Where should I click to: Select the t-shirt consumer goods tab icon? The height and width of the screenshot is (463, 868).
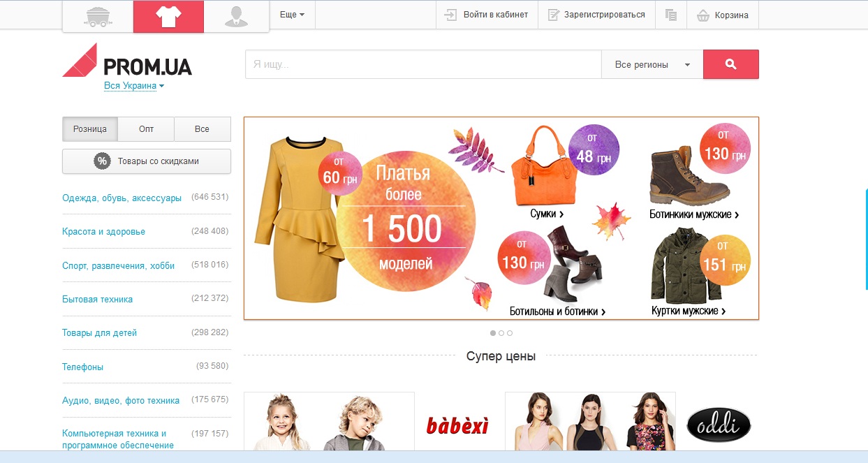(168, 16)
